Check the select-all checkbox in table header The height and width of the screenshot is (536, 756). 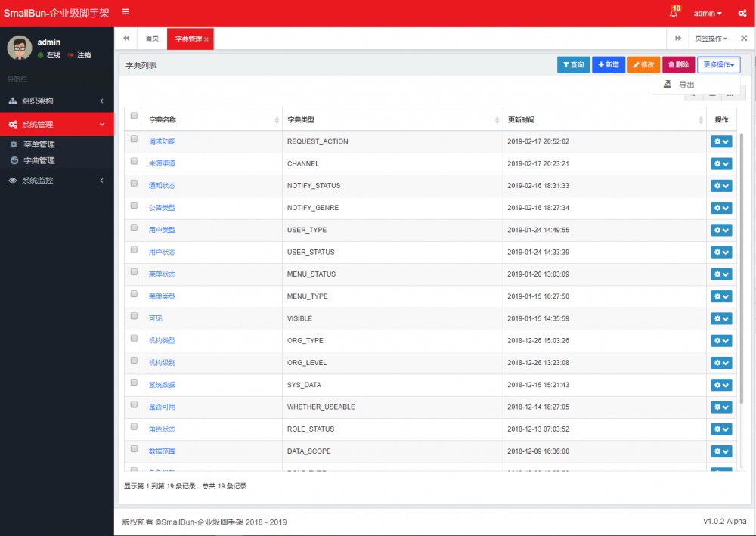pyautogui.click(x=134, y=116)
